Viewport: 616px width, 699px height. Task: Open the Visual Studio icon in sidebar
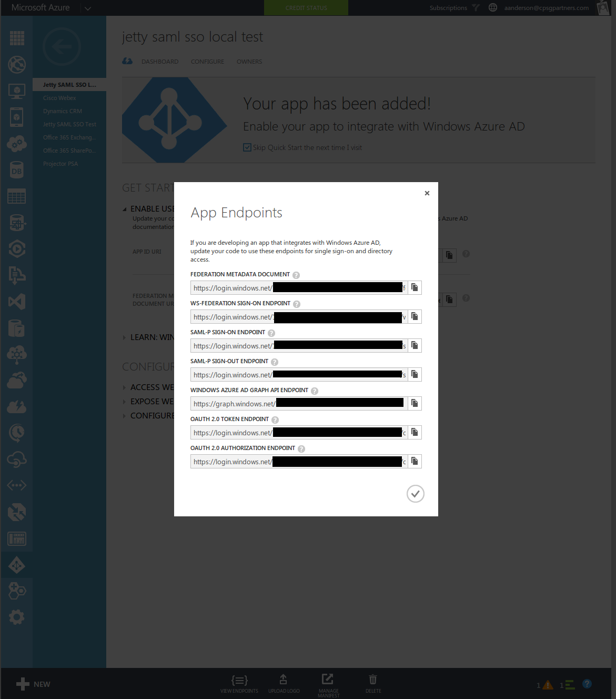click(x=17, y=302)
